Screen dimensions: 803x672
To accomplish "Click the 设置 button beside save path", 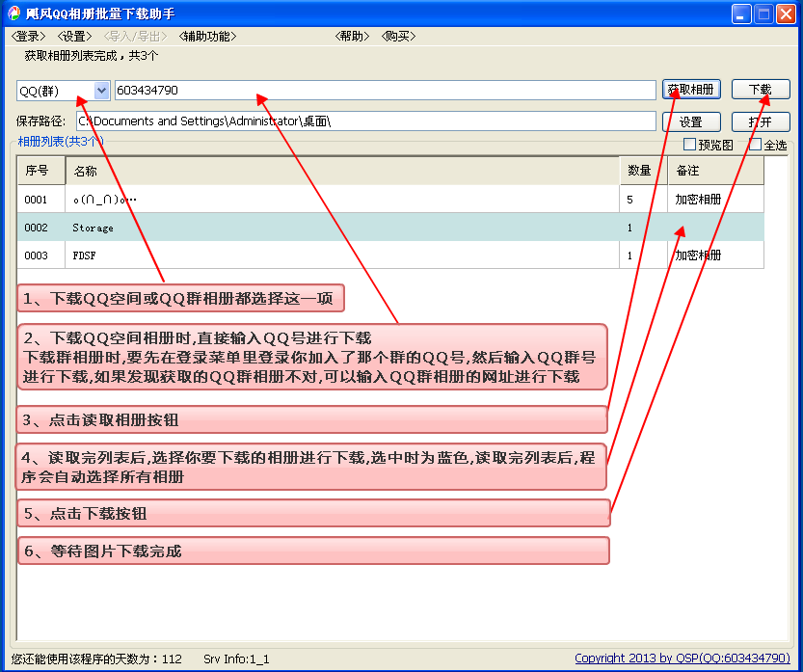I will click(691, 121).
